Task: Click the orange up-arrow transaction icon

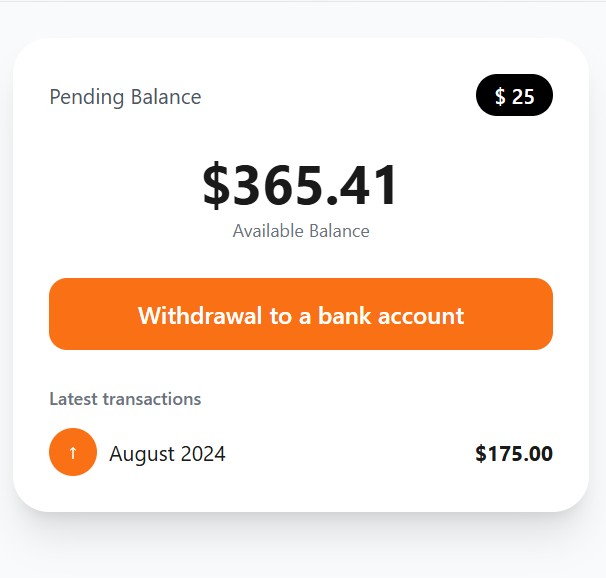Action: (x=73, y=452)
